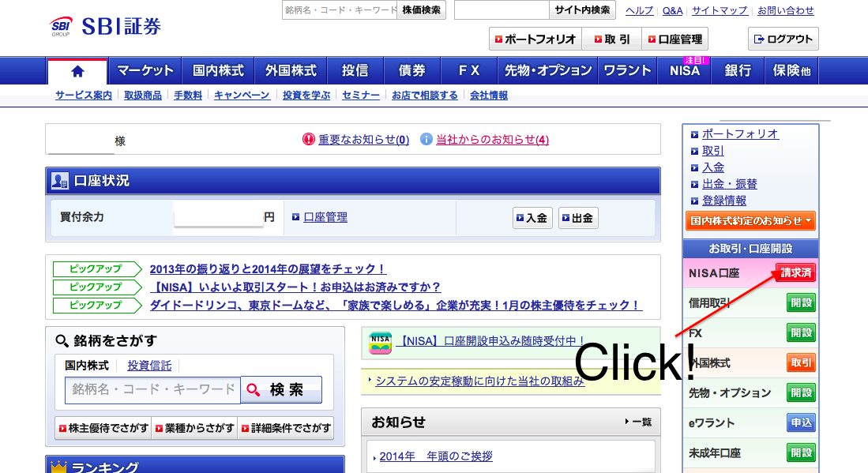Click the 未成年口座 開設 button
868x473 pixels.
click(801, 452)
